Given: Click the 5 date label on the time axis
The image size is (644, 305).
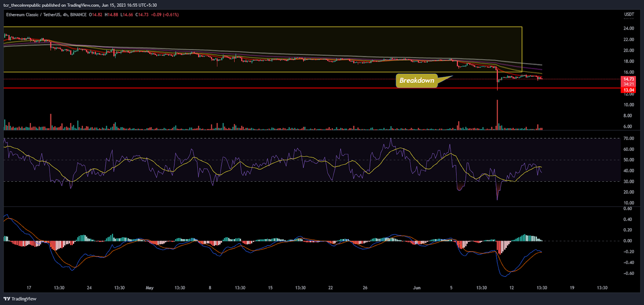Looking at the screenshot, I should (x=451, y=288).
